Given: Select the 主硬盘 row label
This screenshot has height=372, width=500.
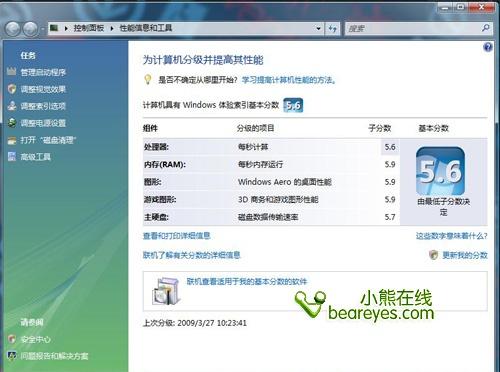Looking at the screenshot, I should point(156,217).
